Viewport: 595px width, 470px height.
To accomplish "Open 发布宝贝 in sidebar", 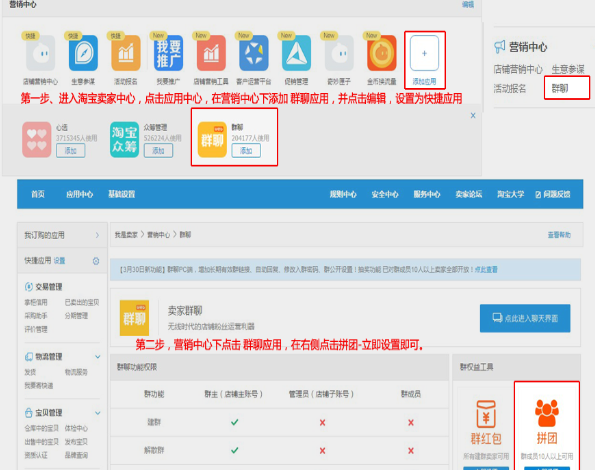I will click(x=76, y=442).
